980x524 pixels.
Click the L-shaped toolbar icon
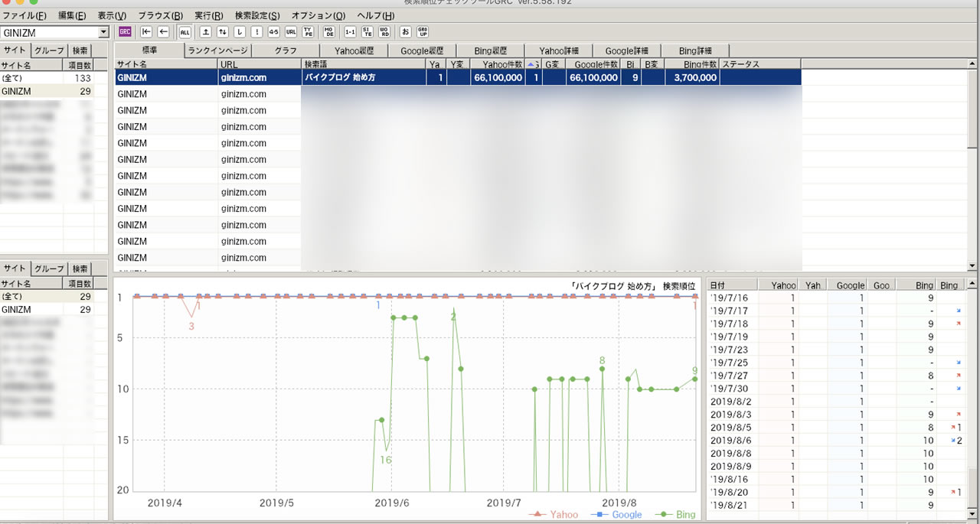pyautogui.click(x=239, y=32)
